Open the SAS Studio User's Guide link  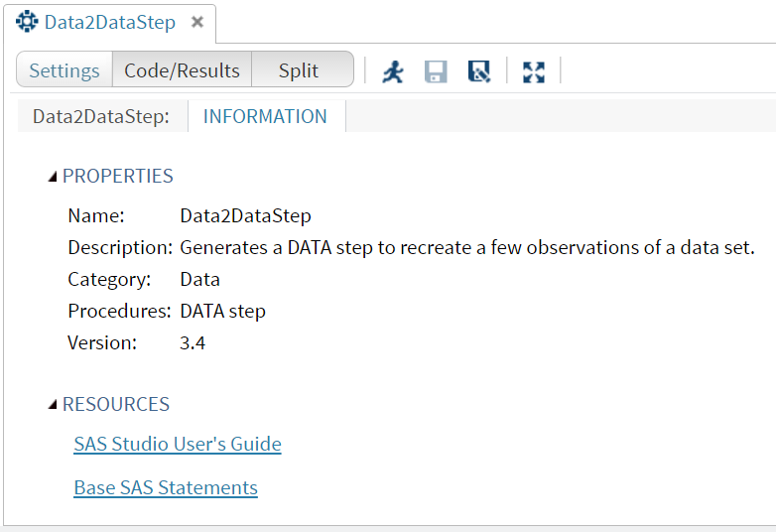point(178,444)
